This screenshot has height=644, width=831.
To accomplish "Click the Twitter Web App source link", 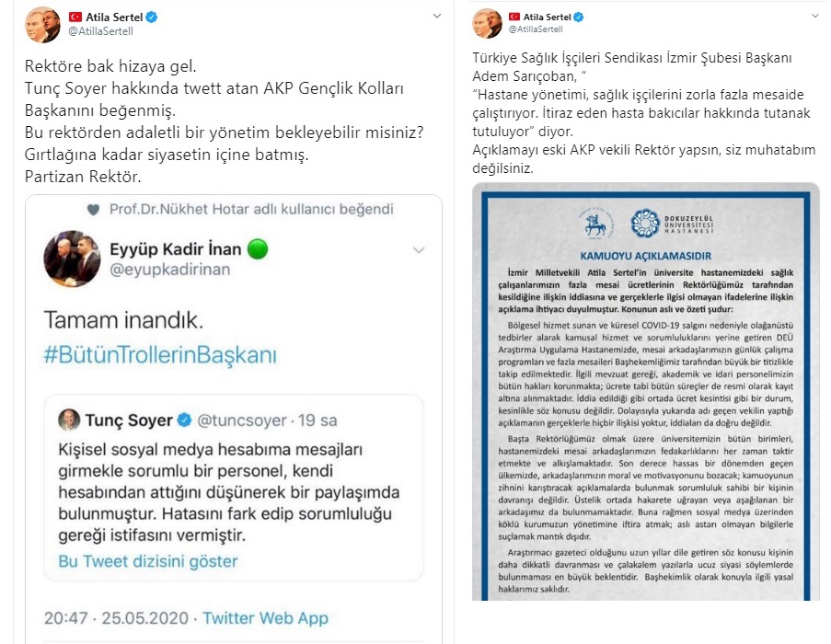I will pyautogui.click(x=266, y=618).
